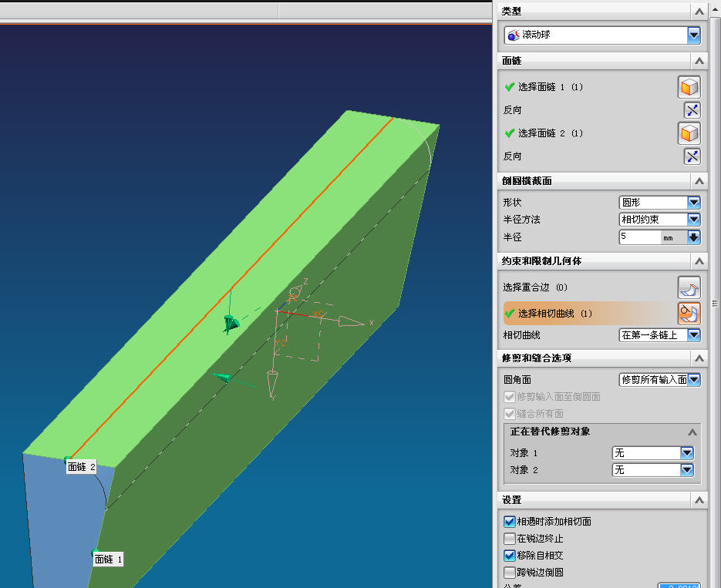Open the radius value options arrow
Viewport: 721px width, 588px height.
click(x=694, y=237)
